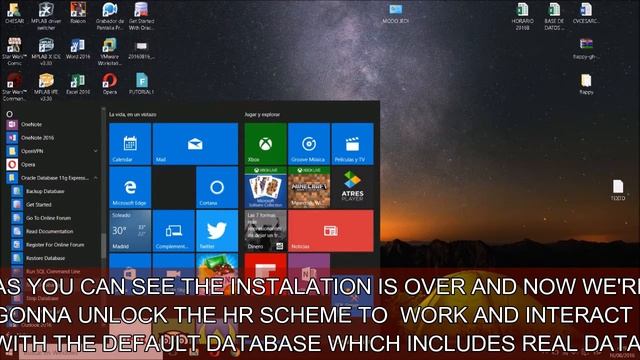Launch Microsoft Edge tile
640x360 pixels.
pos(130,187)
